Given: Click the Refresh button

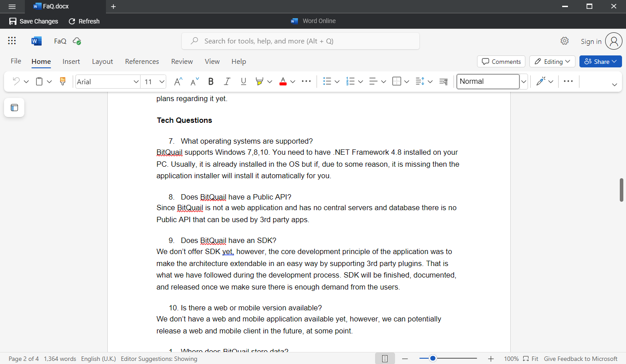Looking at the screenshot, I should coord(84,21).
